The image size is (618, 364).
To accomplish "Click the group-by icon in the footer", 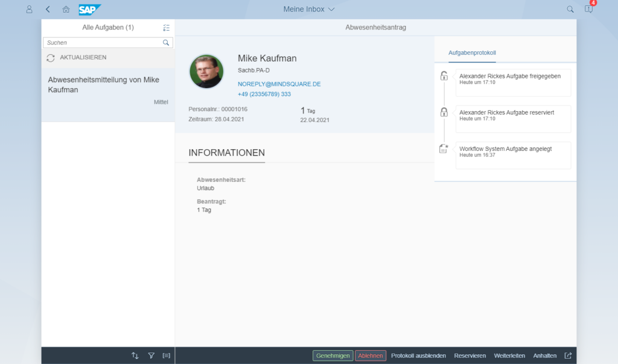I will (167, 356).
